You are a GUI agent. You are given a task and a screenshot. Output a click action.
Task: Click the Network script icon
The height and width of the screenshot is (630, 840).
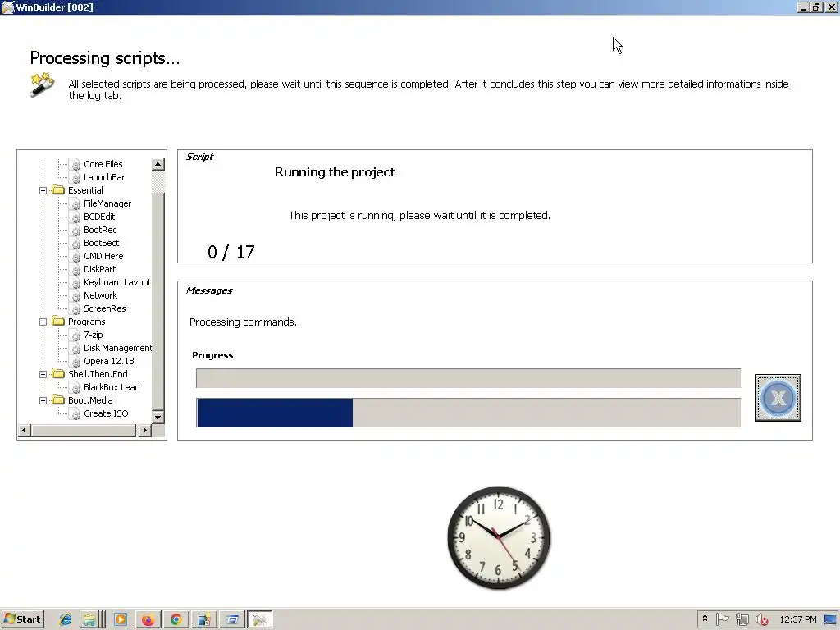point(75,295)
